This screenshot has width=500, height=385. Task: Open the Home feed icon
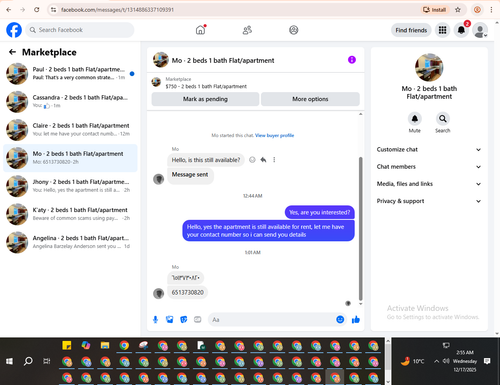tap(200, 30)
